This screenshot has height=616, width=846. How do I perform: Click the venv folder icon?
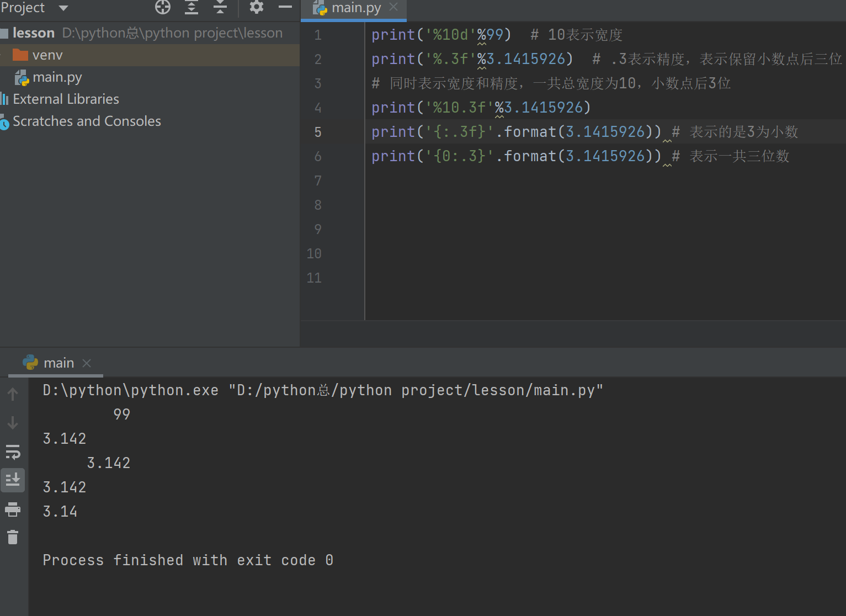(x=20, y=55)
